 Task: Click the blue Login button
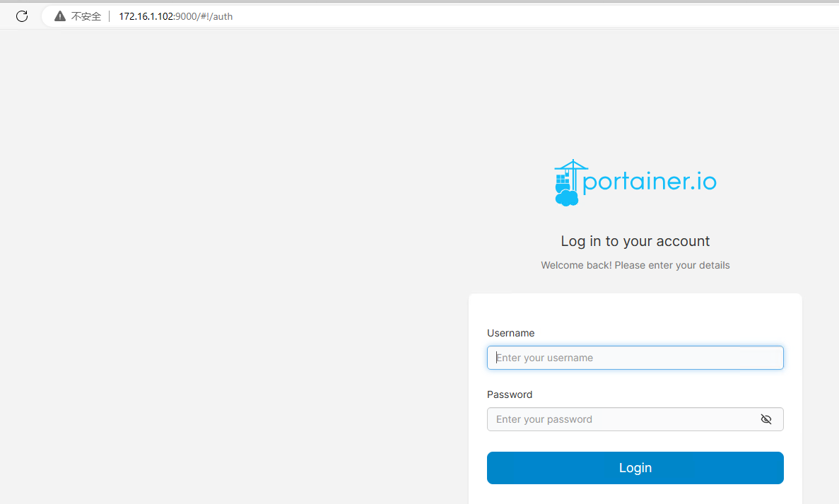635,468
